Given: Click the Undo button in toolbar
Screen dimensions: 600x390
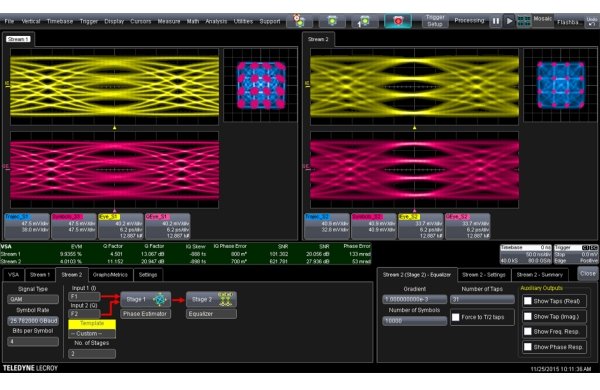Looking at the screenshot, I should point(592,21).
